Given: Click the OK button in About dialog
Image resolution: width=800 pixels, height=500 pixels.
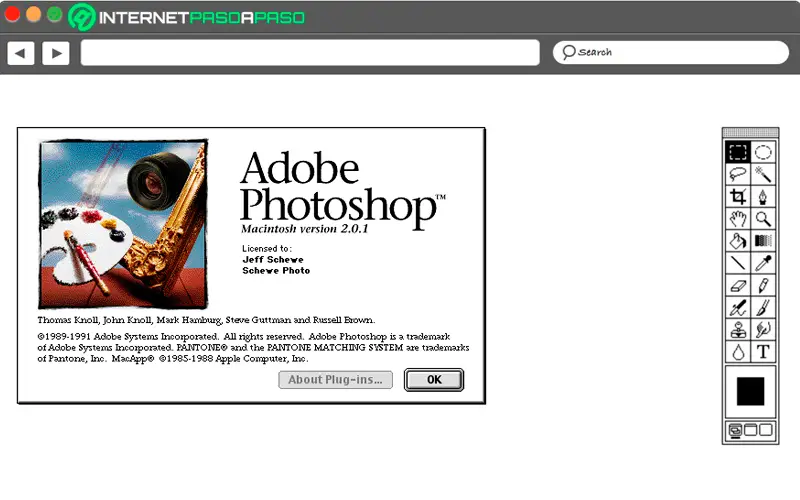Looking at the screenshot, I should click(x=434, y=380).
